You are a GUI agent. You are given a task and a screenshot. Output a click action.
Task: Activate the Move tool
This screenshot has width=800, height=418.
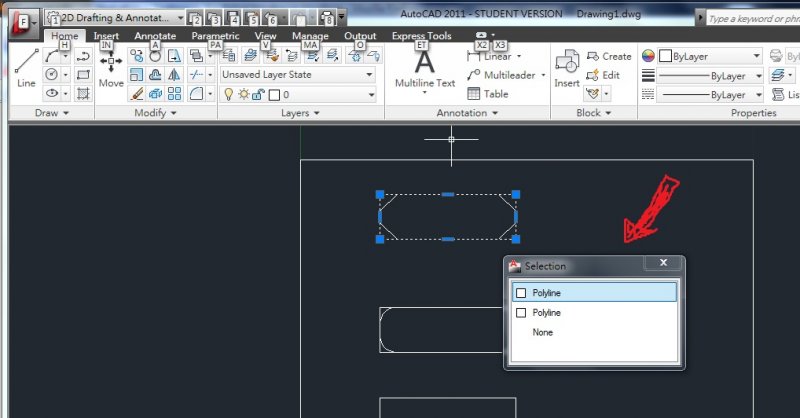[x=111, y=68]
